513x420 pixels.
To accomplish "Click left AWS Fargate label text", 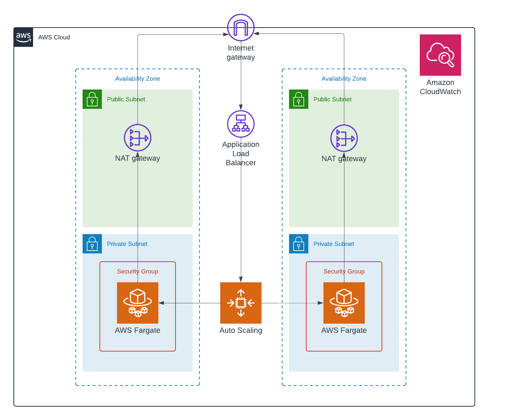I will click(x=138, y=330).
